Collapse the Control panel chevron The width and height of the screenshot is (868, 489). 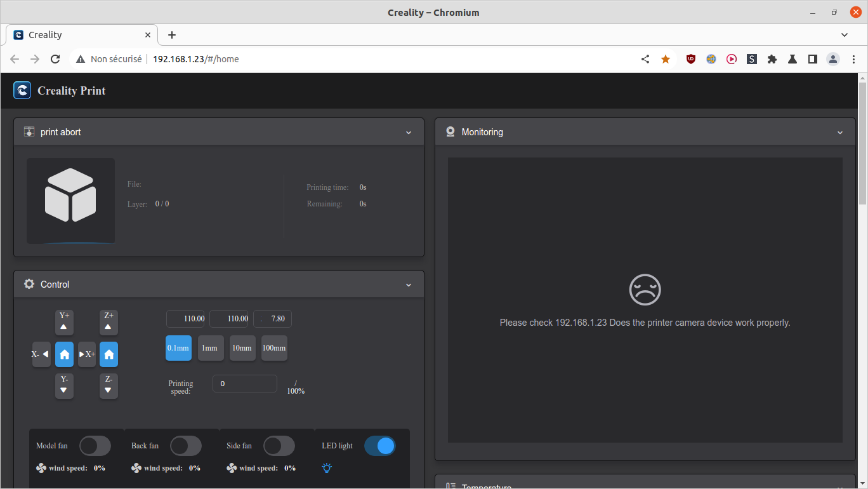coord(409,285)
